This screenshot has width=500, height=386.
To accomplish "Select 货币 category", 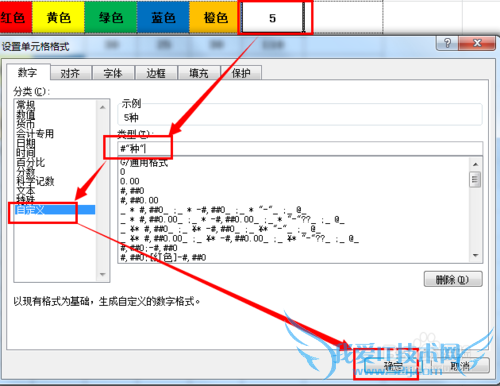I will [x=26, y=124].
